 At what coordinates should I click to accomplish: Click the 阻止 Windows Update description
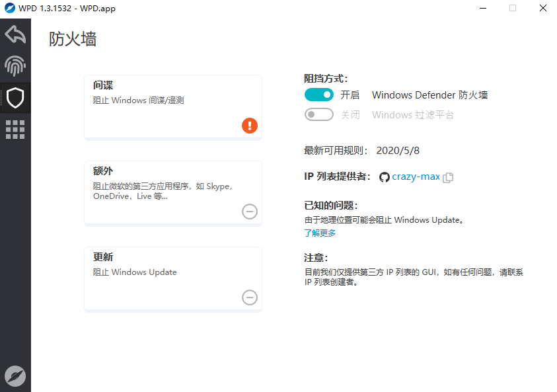(135, 272)
